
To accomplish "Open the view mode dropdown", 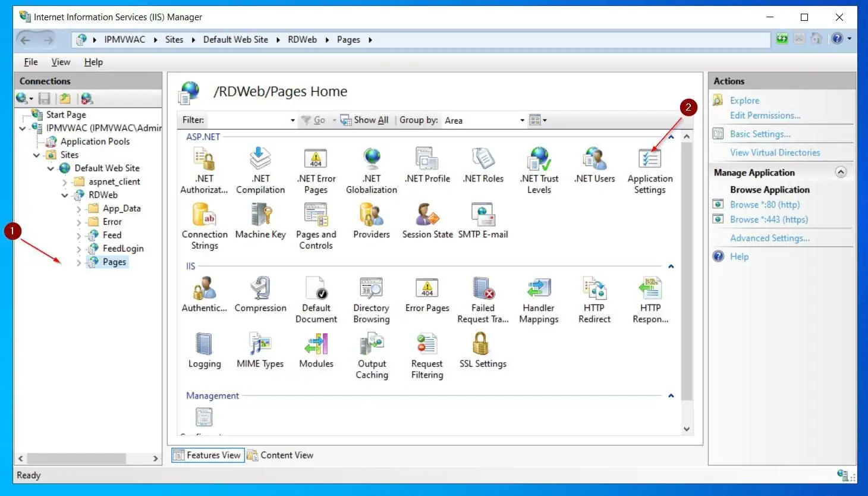I will pos(538,120).
